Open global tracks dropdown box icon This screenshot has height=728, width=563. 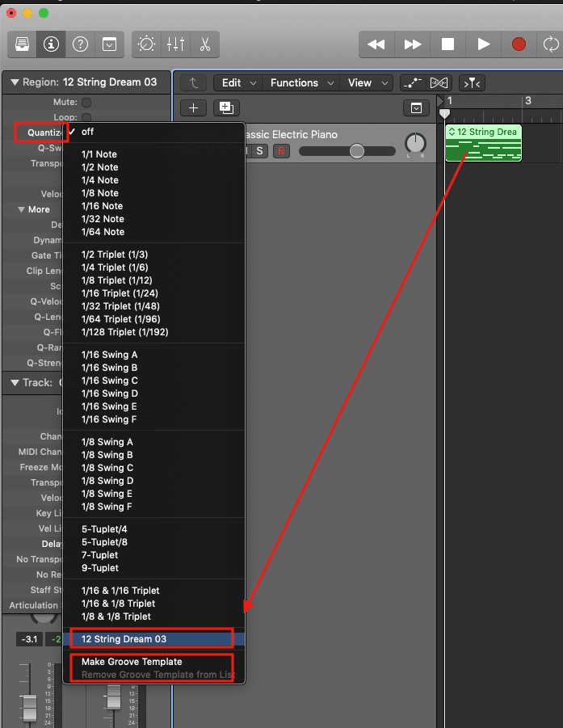416,108
